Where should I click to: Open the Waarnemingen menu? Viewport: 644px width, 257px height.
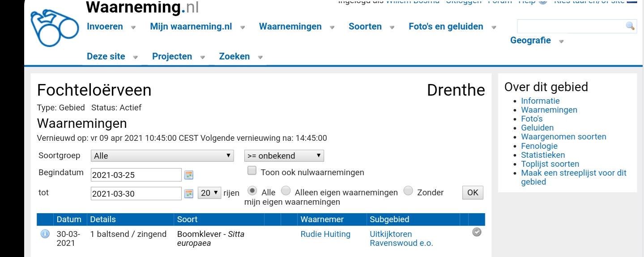[x=290, y=26]
